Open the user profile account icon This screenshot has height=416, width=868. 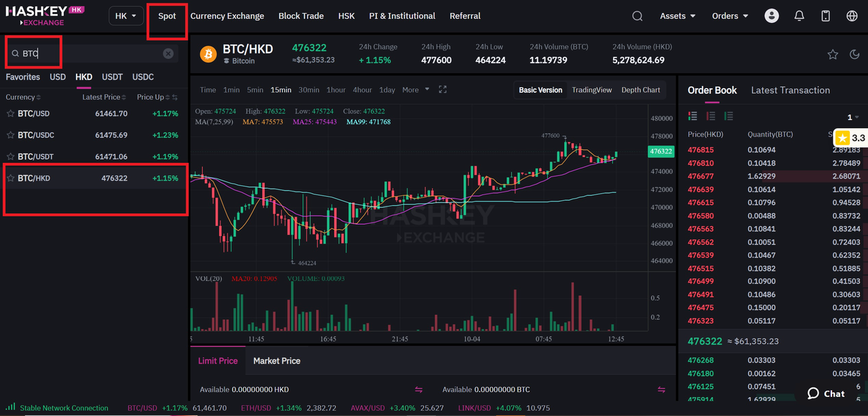[x=772, y=16]
